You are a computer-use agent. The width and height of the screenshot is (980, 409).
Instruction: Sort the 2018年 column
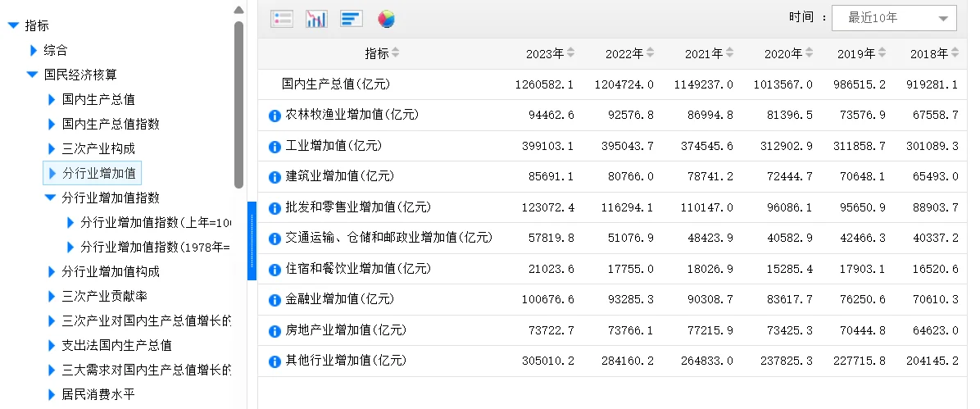coord(955,53)
